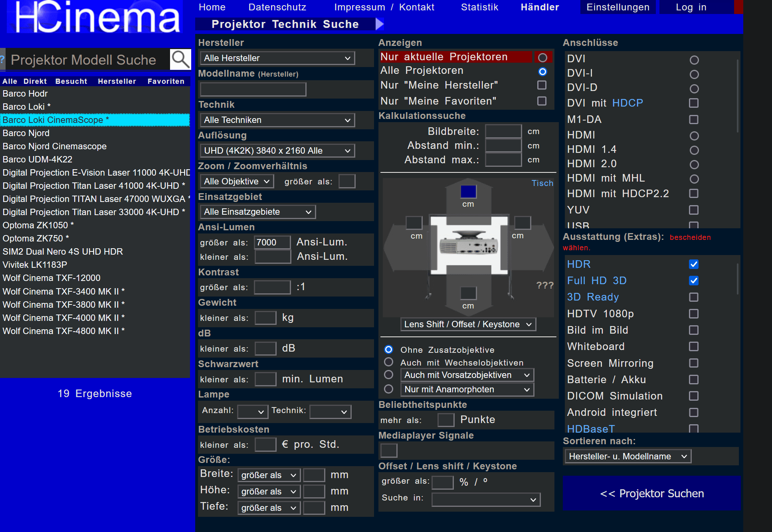
Task: Open the UHD 3840 x 2160 resolution dropdown
Action: [277, 151]
